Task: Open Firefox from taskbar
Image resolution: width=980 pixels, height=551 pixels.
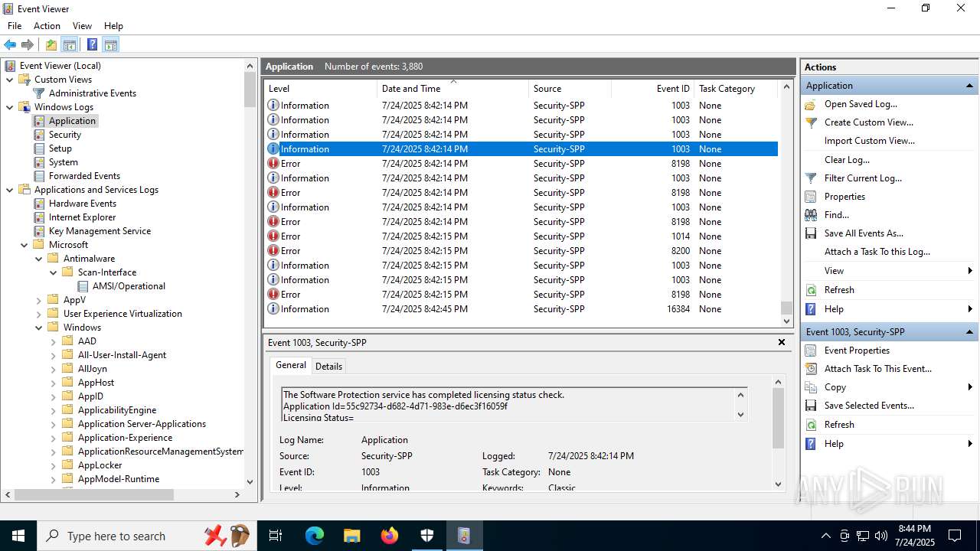Action: [389, 536]
